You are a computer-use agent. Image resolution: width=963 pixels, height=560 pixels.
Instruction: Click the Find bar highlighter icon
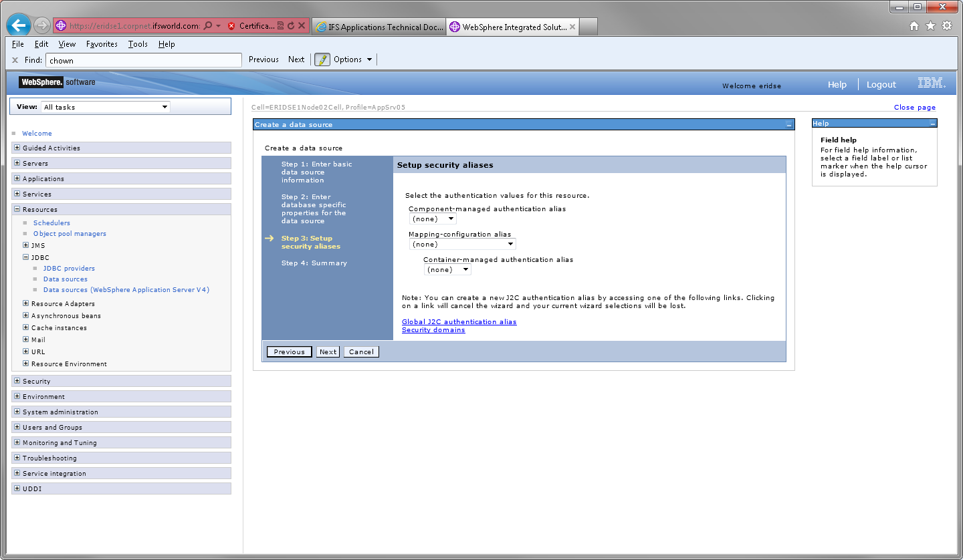[x=322, y=59]
